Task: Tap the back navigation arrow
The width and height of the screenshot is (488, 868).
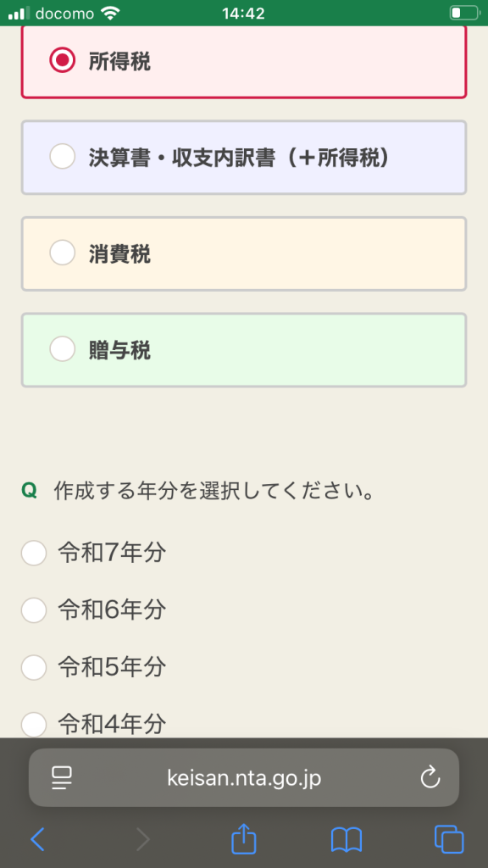Action: click(36, 839)
